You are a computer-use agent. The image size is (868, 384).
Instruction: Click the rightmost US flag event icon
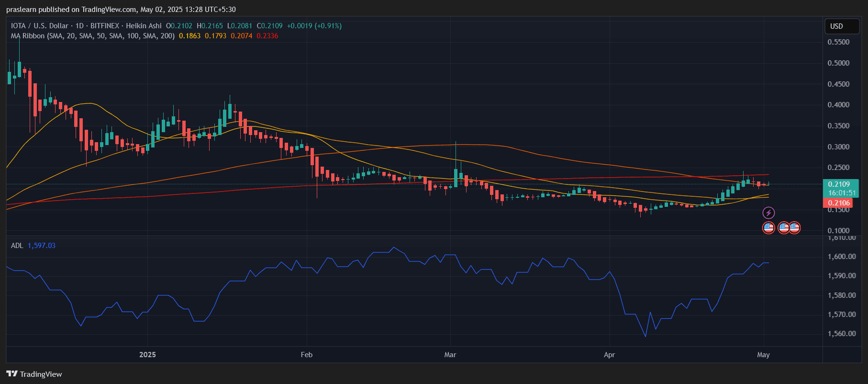coord(795,228)
